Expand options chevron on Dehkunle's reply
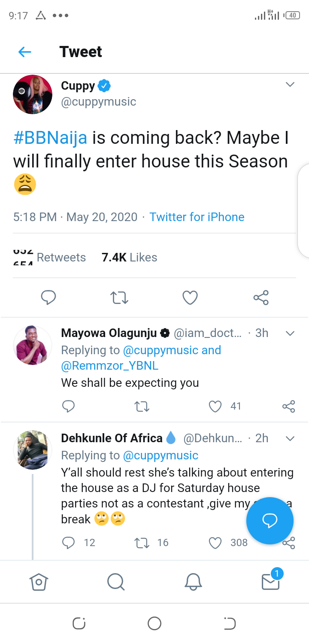The width and height of the screenshot is (309, 644). (290, 438)
